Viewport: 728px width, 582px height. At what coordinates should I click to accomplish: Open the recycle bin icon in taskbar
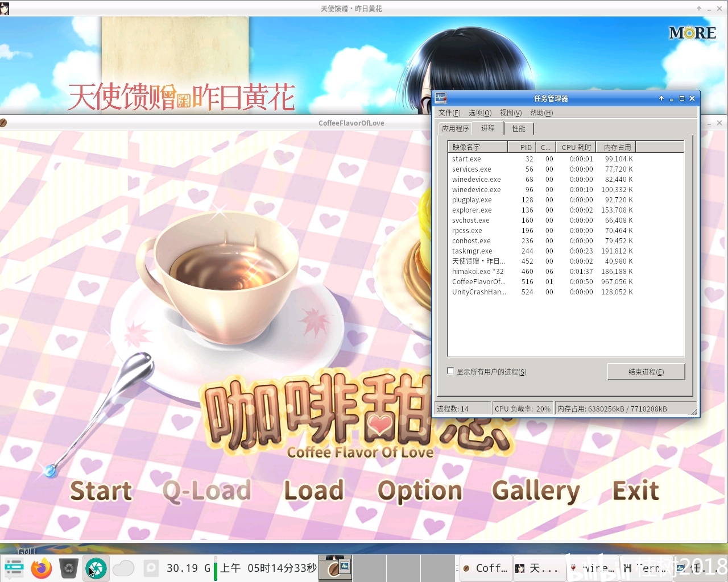coord(68,568)
